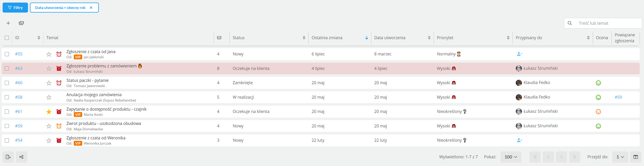Click the red alarm icon on ticket #63

[59, 68]
